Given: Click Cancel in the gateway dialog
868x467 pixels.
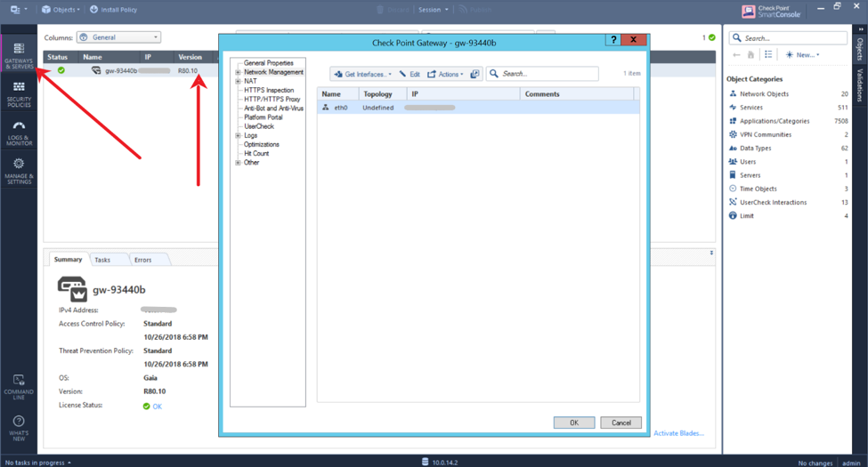Looking at the screenshot, I should pos(621,423).
